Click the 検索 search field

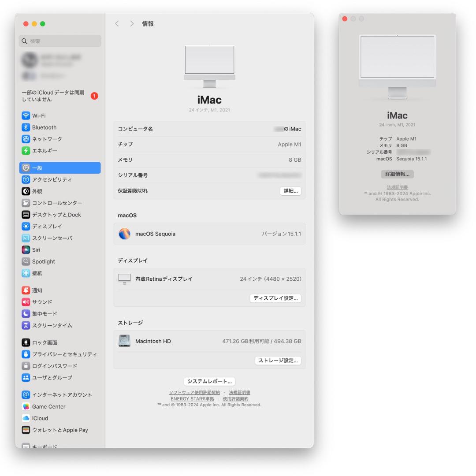pos(60,41)
